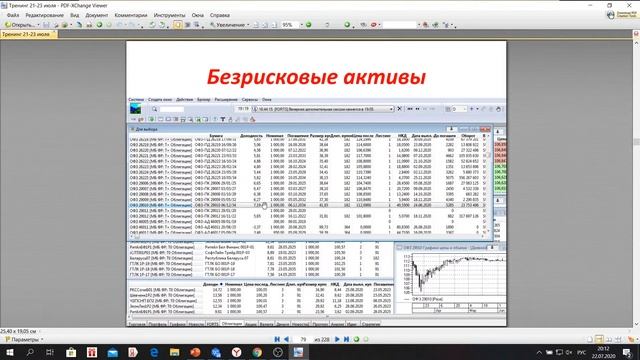Expand the arrow next to Открыть...
The width and height of the screenshot is (640, 360).
point(38,25)
